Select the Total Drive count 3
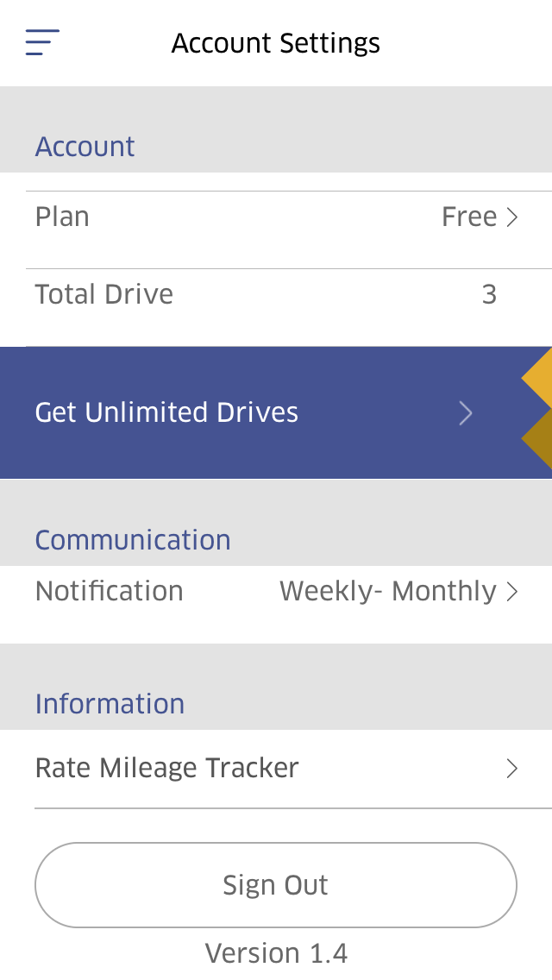552x980 pixels. 490,294
